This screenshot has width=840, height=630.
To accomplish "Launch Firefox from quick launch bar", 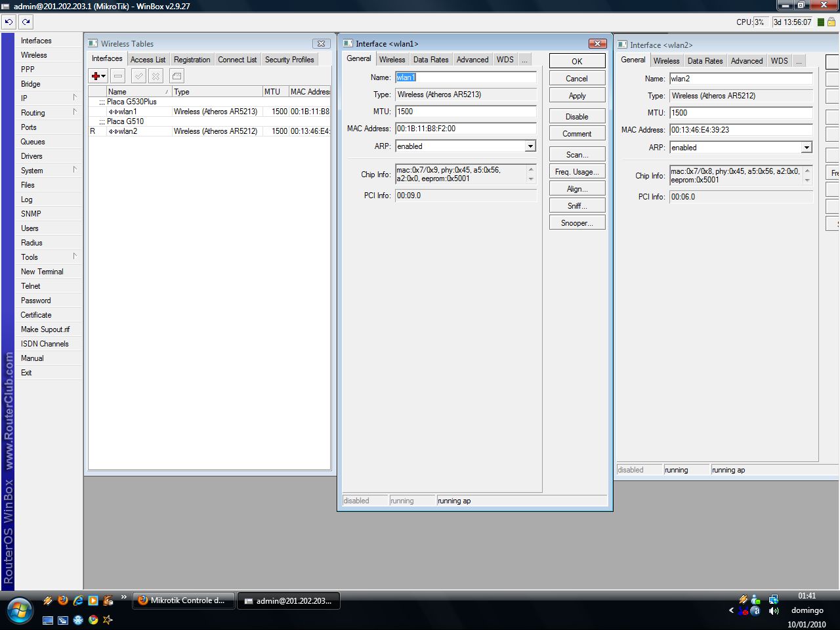I will (x=63, y=600).
